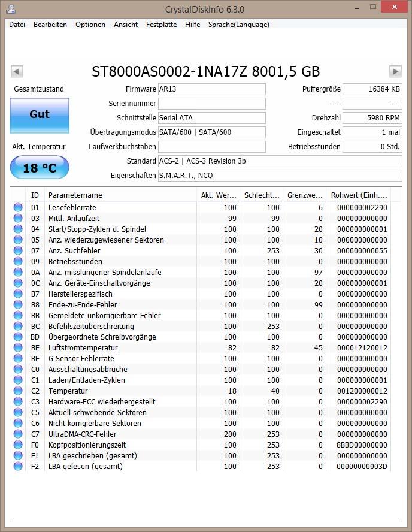Open the Sprache(Language) menu
The height and width of the screenshot is (532, 412).
pos(239,25)
